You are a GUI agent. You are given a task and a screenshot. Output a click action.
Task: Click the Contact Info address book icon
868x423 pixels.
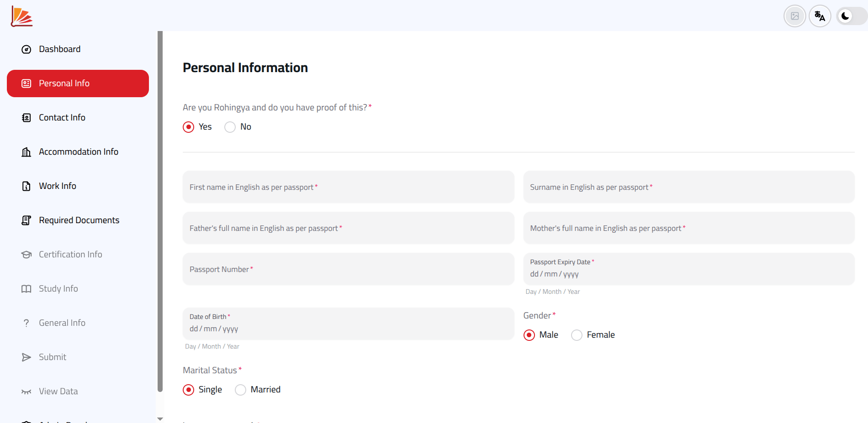tap(26, 118)
